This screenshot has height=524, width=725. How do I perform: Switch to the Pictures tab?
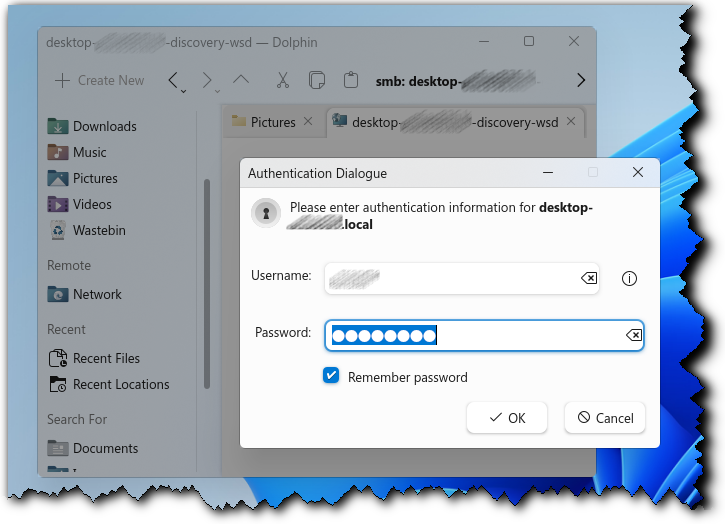click(x=265, y=122)
